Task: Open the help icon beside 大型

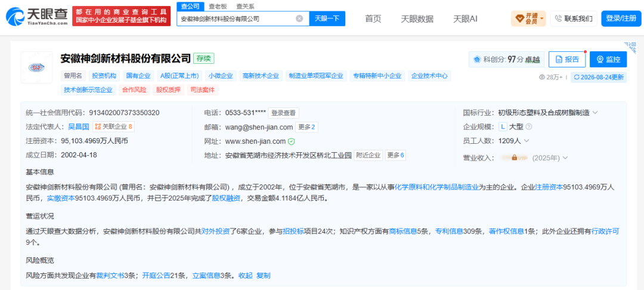Action: point(528,127)
